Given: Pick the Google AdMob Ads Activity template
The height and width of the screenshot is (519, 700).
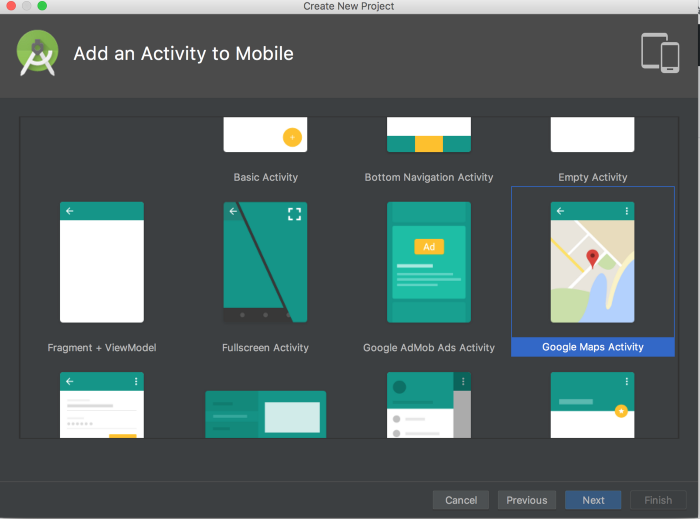Looking at the screenshot, I should [428, 262].
